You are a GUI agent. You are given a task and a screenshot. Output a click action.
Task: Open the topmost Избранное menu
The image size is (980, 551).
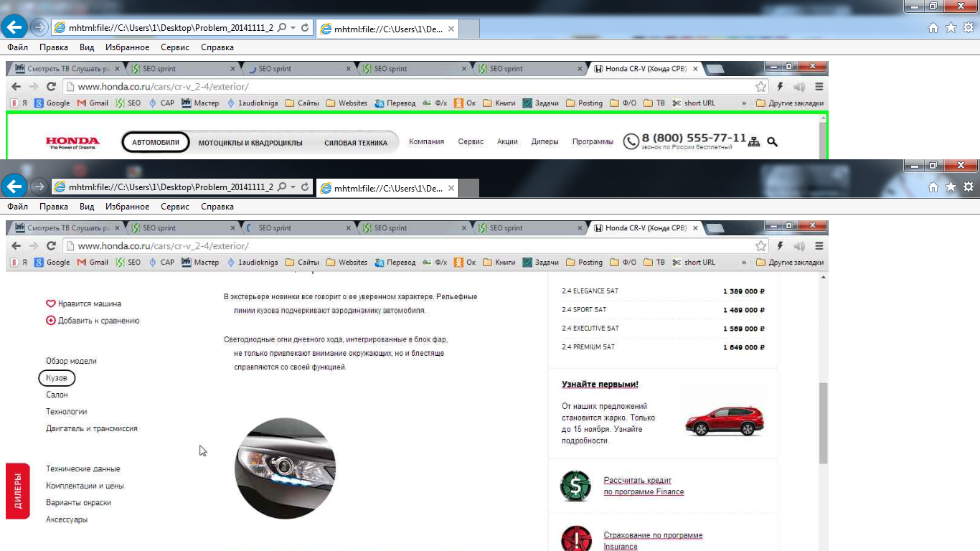127,47
